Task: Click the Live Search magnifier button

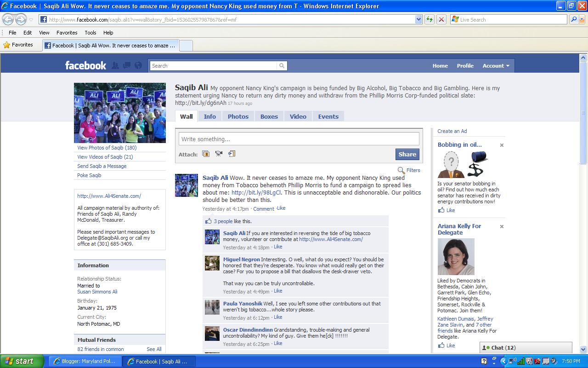Action: [573, 19]
